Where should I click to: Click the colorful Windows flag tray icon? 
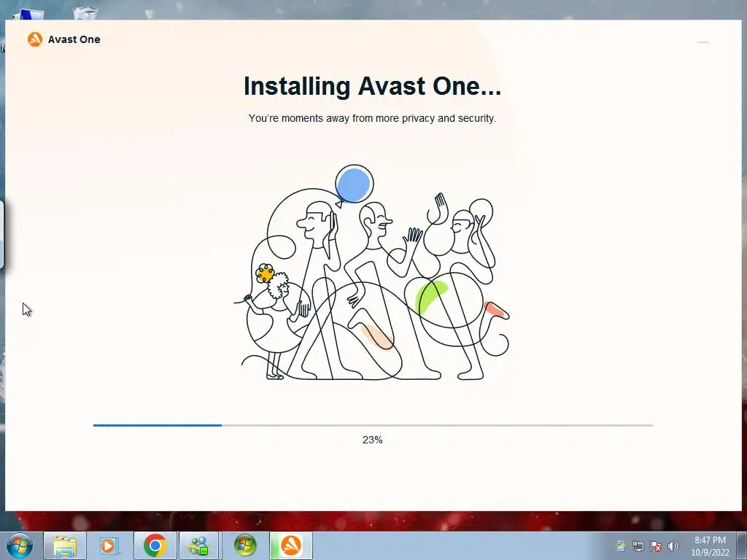(620, 546)
